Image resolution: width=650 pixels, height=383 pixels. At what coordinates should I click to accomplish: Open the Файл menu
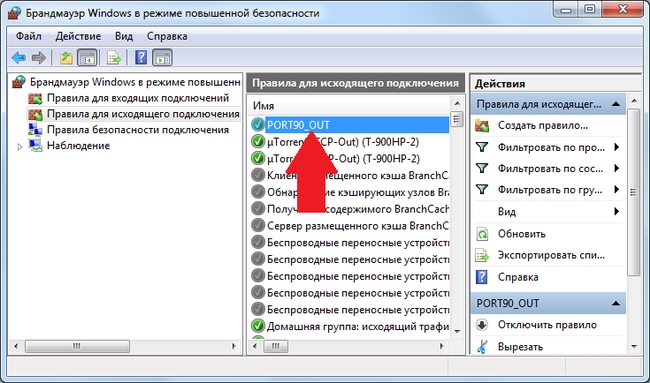coord(29,36)
